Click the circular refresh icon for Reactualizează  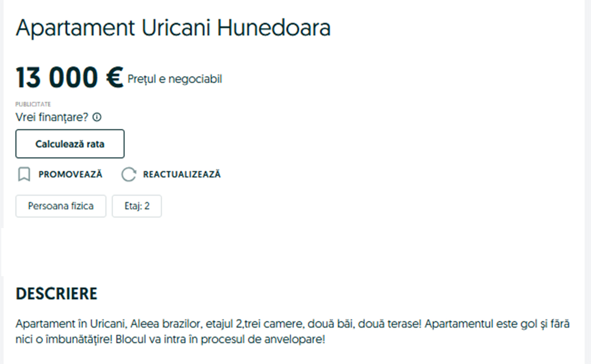[129, 174]
